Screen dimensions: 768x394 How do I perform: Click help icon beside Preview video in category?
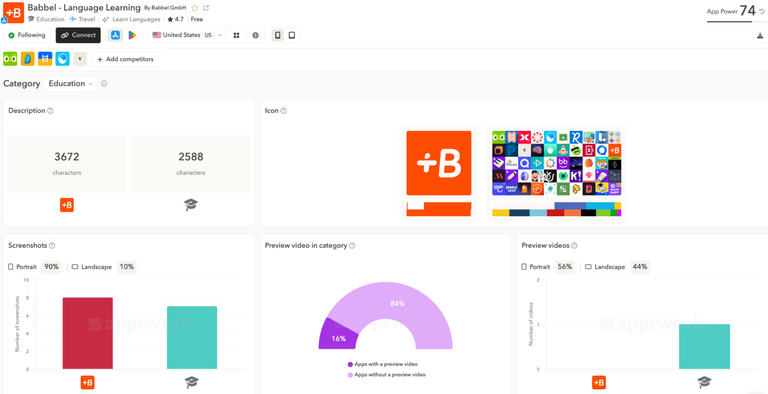point(352,246)
